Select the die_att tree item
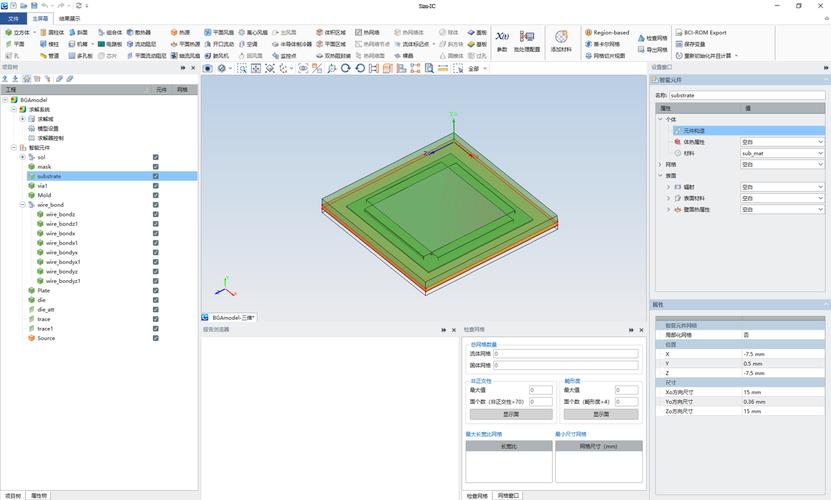Viewport: 831px width, 500px height. pyautogui.click(x=46, y=310)
